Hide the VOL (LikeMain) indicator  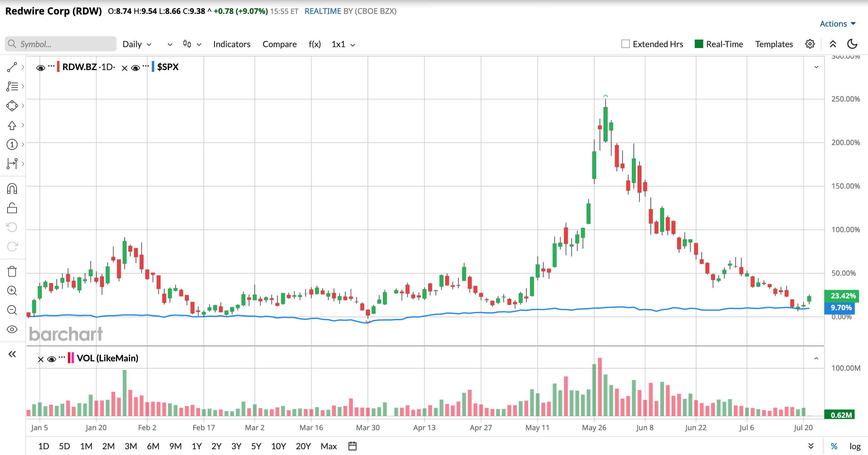point(51,359)
